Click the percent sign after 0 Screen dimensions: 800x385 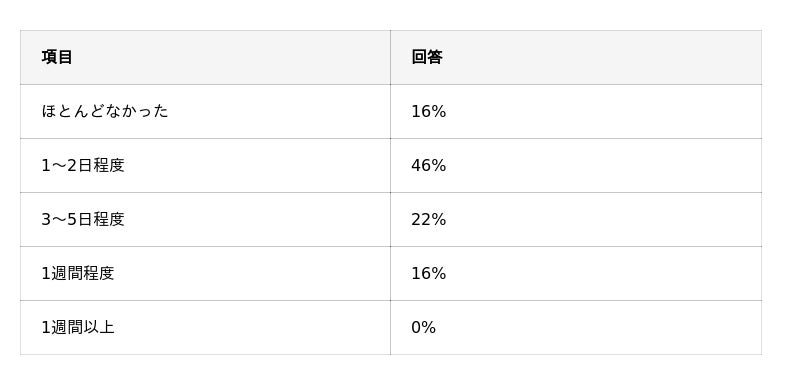tap(429, 327)
